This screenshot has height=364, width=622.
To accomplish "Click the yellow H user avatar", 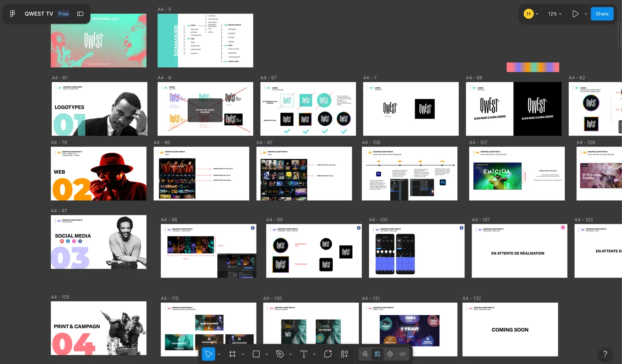I will tap(528, 14).
